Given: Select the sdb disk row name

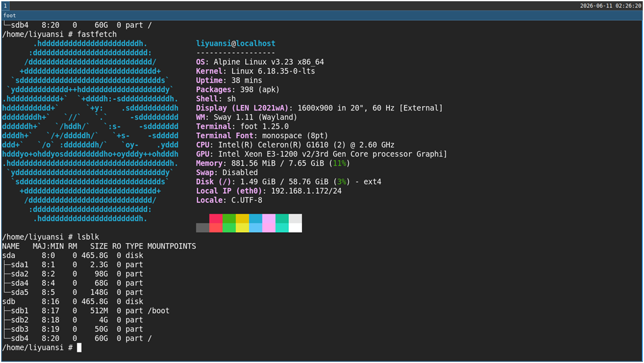Looking at the screenshot, I should coord(9,301).
